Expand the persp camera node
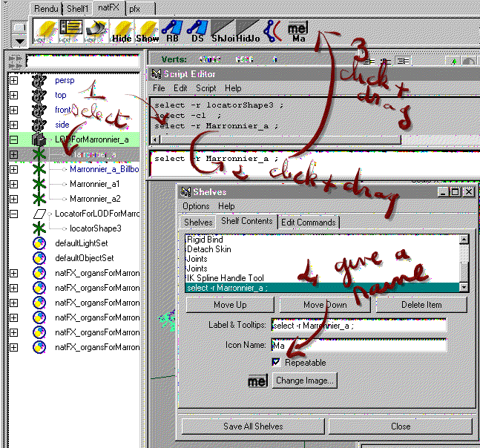Viewport: 480px width, 448px height. point(13,80)
